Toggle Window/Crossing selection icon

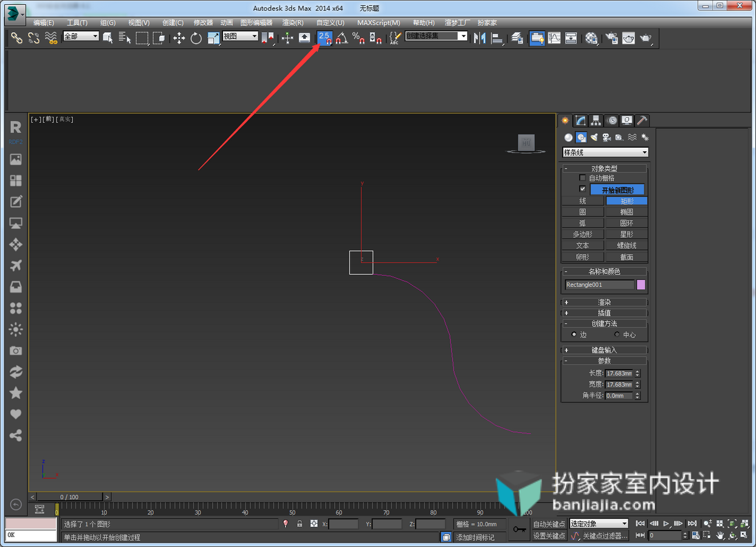[x=159, y=38]
